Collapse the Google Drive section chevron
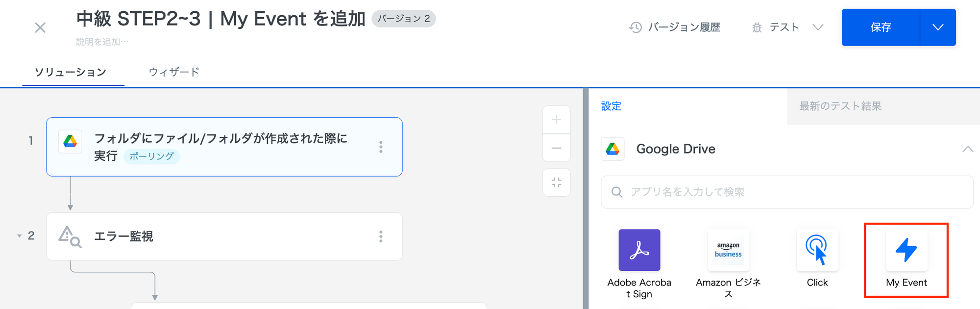 coord(968,149)
